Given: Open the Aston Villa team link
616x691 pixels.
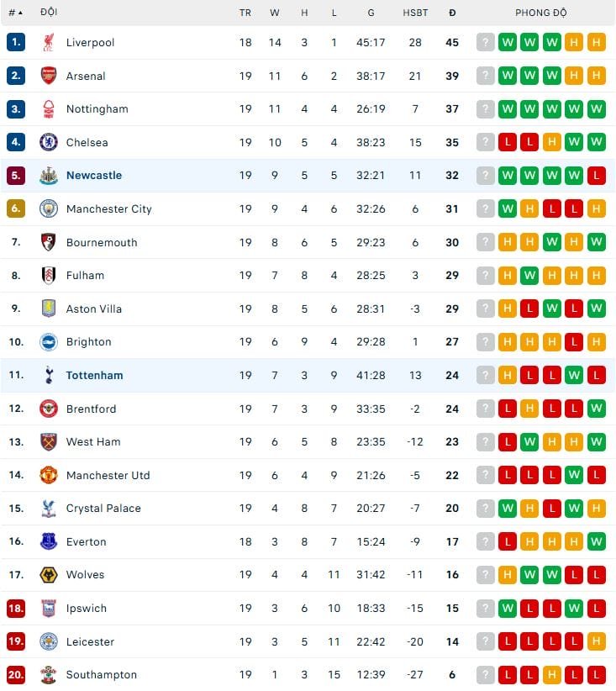Looking at the screenshot, I should tap(94, 309).
